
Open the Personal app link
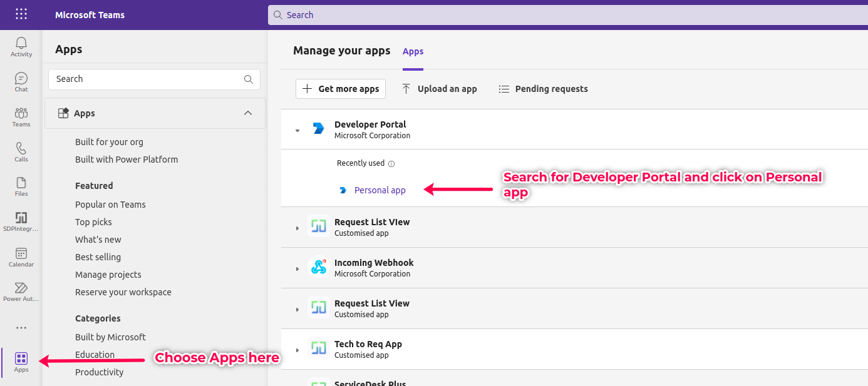[x=380, y=190]
